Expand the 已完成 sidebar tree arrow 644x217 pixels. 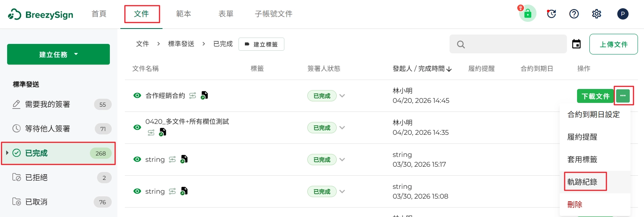[x=7, y=153]
